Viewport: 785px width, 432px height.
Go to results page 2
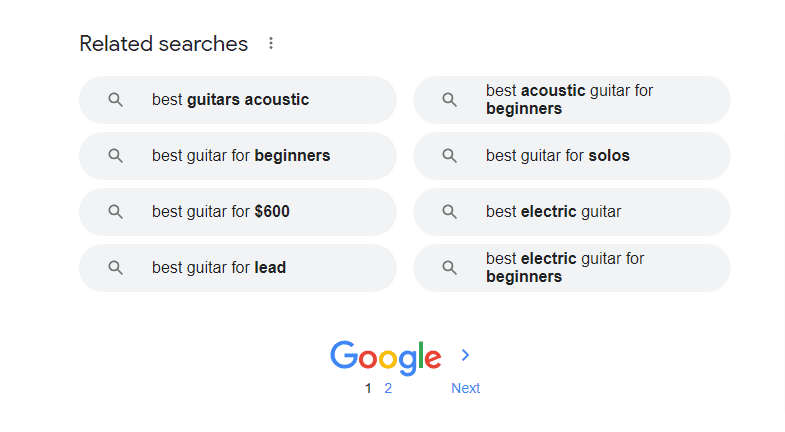tap(388, 388)
